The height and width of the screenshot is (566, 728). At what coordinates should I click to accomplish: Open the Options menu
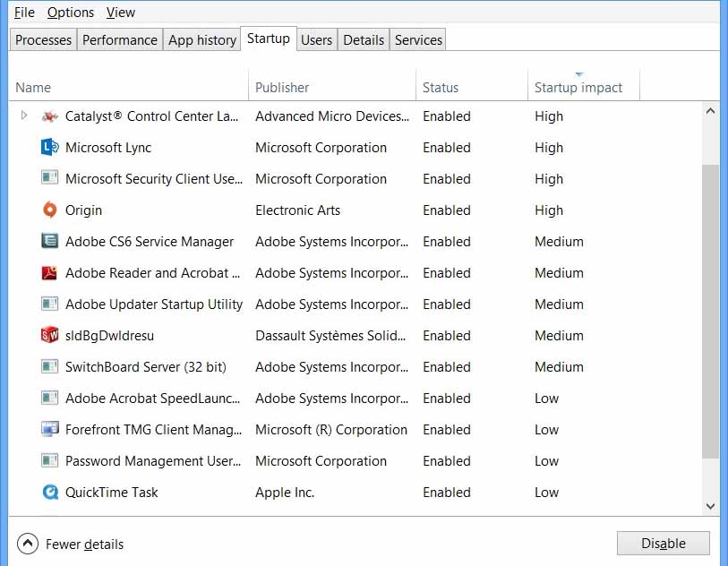(x=70, y=12)
